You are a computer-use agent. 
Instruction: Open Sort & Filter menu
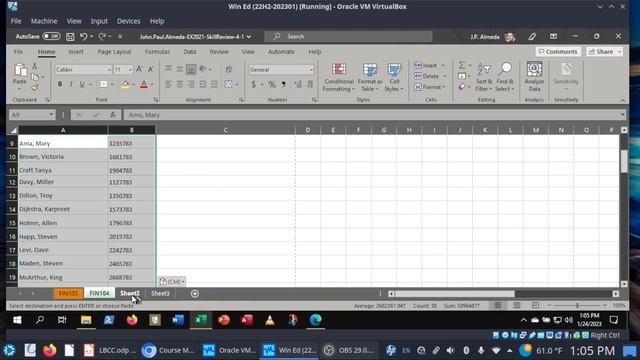pos(484,78)
